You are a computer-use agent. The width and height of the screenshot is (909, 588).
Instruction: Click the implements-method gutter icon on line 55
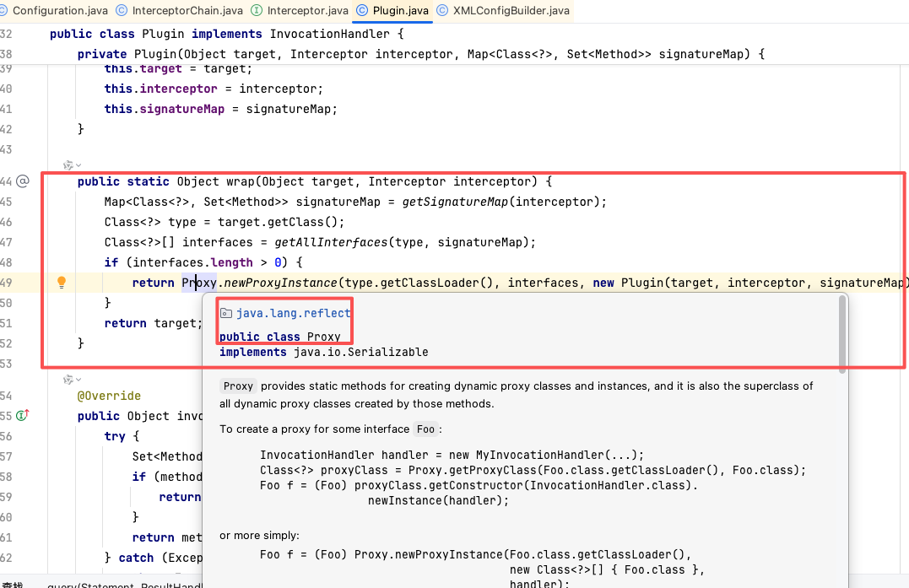click(x=23, y=415)
